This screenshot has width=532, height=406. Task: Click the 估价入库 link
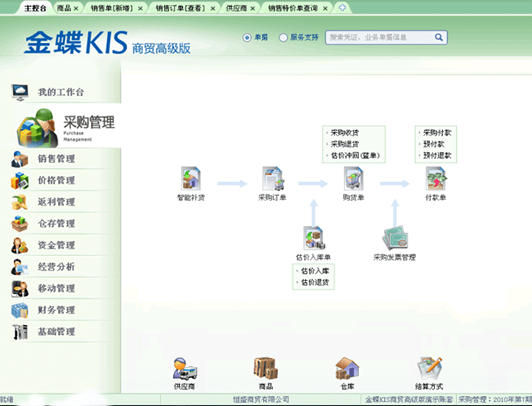point(315,271)
